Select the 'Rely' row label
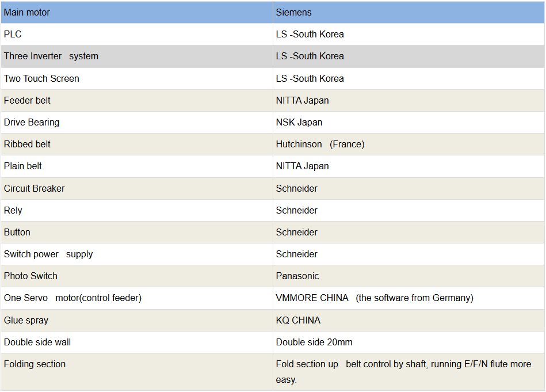The width and height of the screenshot is (546, 392). tap(13, 210)
